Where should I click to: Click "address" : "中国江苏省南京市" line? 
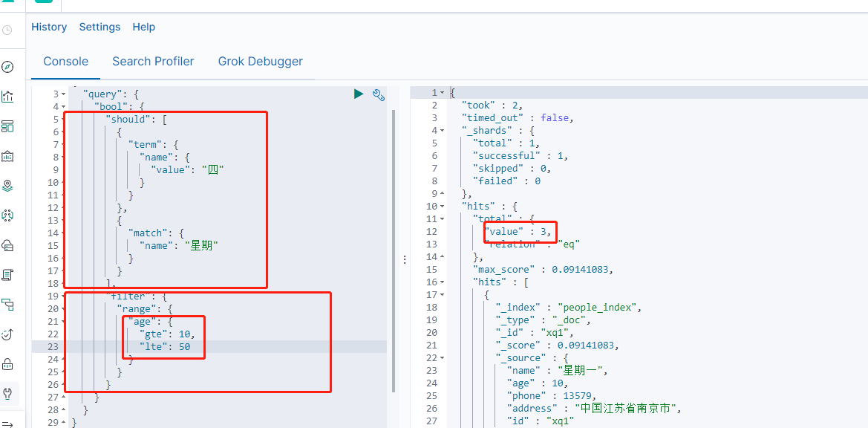click(x=594, y=409)
